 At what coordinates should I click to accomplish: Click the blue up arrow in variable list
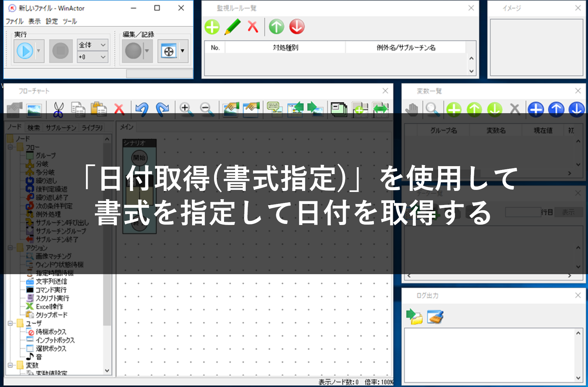pos(556,109)
